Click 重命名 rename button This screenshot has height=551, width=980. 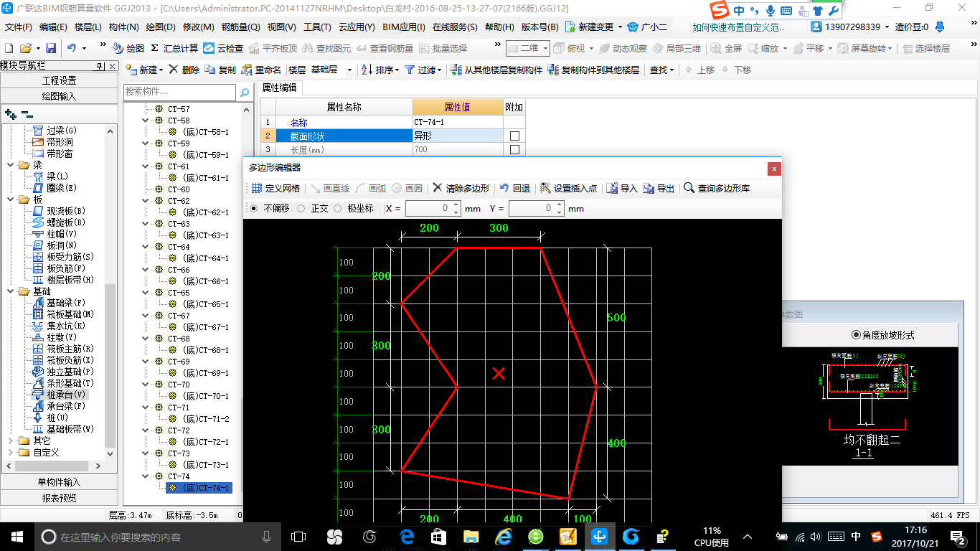[261, 70]
